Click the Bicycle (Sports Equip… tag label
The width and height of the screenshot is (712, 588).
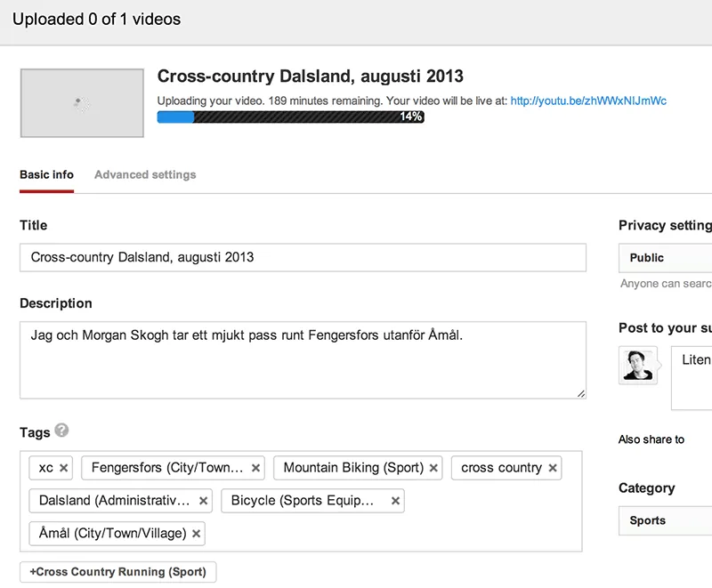point(303,501)
